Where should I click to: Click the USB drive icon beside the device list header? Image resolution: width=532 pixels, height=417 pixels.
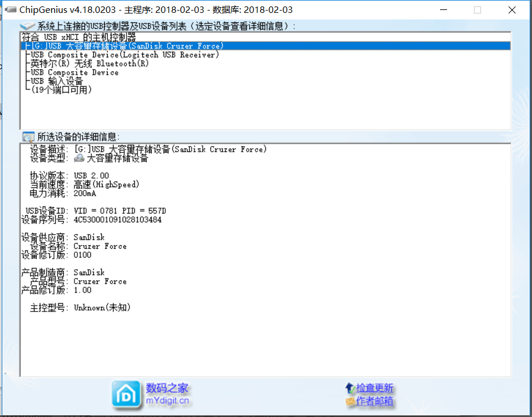pos(28,25)
